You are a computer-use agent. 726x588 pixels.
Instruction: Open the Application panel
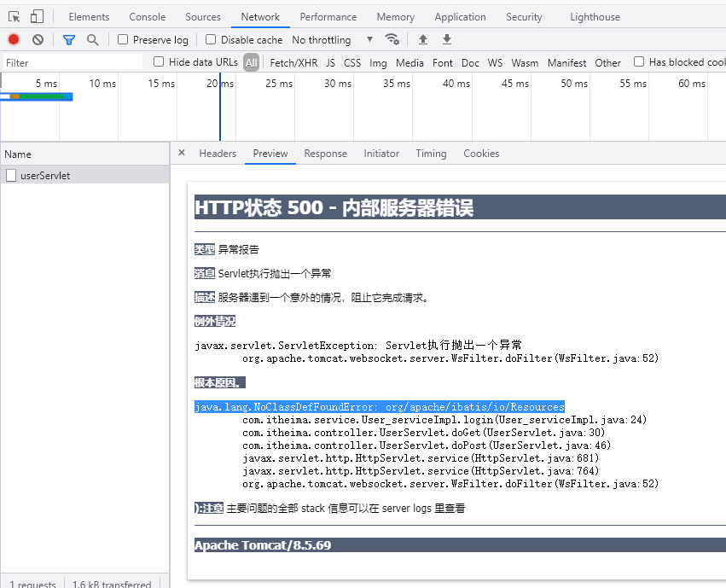click(x=460, y=17)
